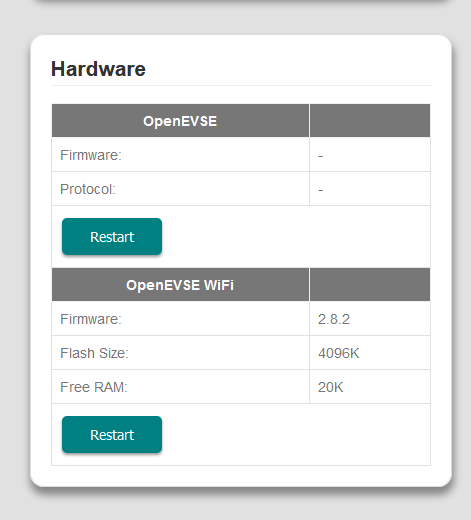Click the OpenEVSE table header

(x=180, y=121)
